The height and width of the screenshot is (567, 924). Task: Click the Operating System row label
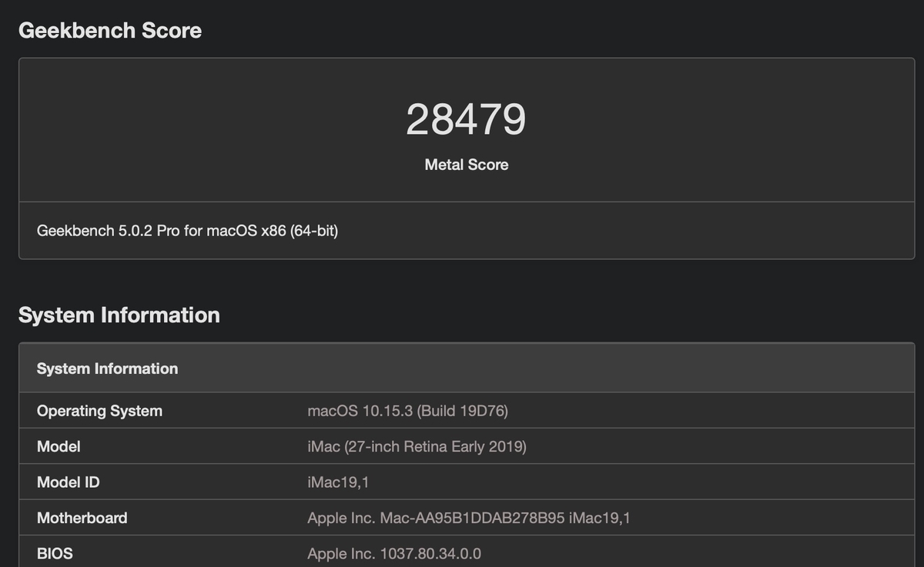99,411
